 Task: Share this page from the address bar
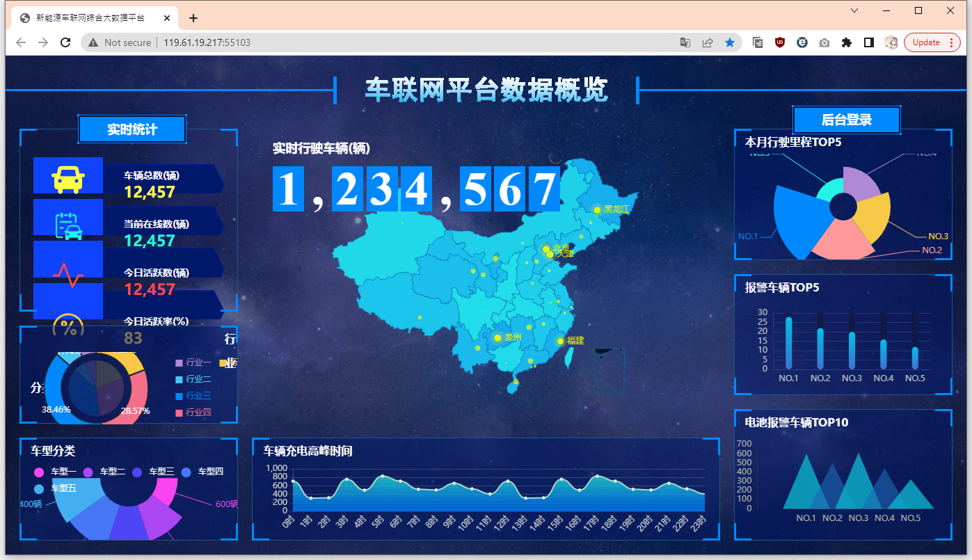point(708,42)
